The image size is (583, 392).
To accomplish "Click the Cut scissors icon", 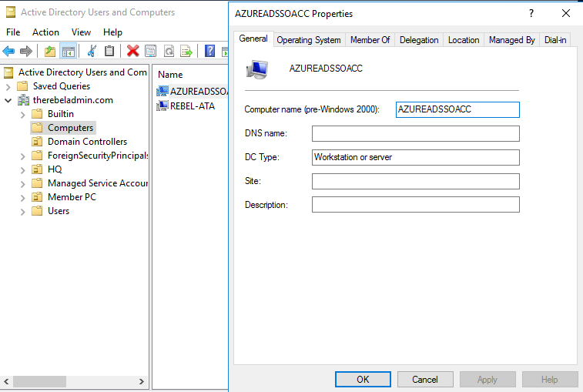I will point(92,51).
